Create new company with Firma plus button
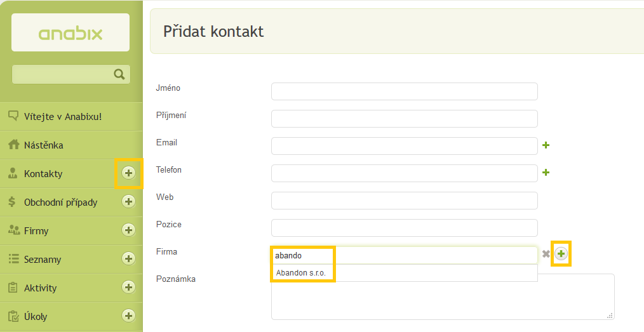The image size is (644, 332). (561, 254)
